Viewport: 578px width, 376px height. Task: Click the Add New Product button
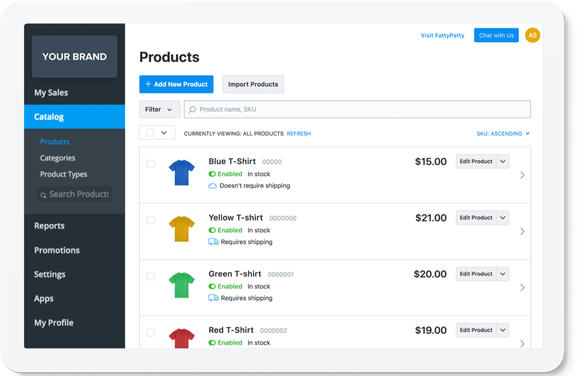176,84
